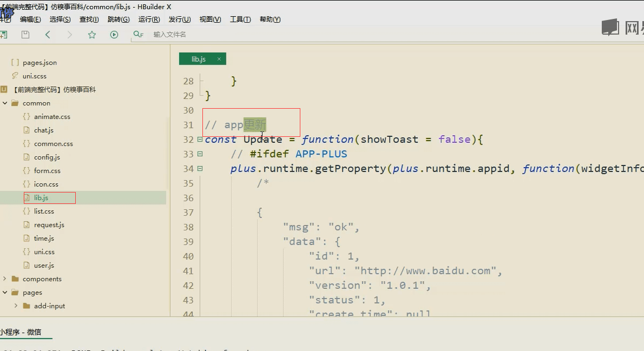Open the 工具(T) menu
644x351 pixels.
click(x=240, y=19)
